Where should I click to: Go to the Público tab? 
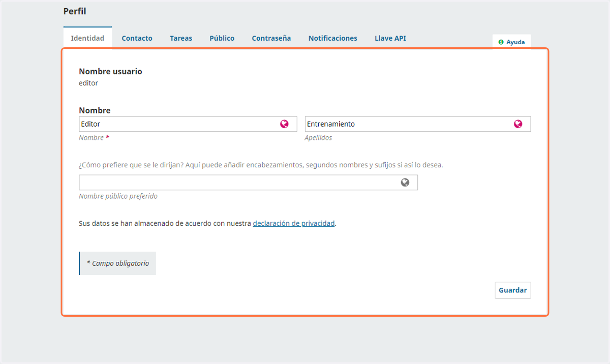click(222, 38)
